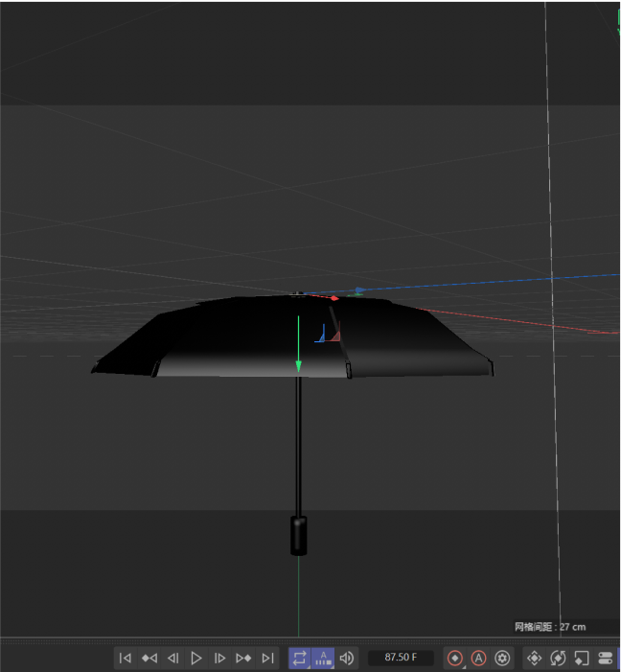The height and width of the screenshot is (672, 621).
Task: Select the umbrella handle grip in viewport
Action: (299, 535)
